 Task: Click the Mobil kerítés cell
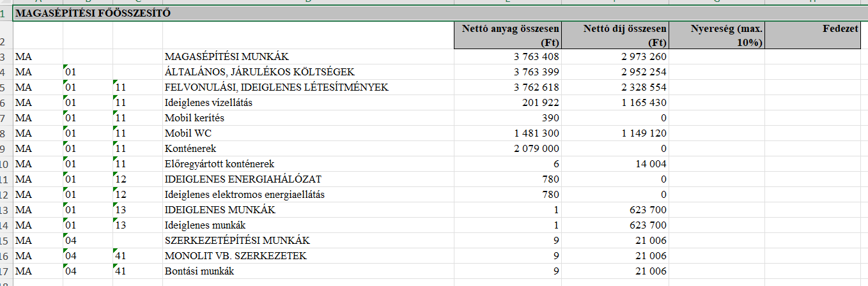pyautogui.click(x=194, y=118)
